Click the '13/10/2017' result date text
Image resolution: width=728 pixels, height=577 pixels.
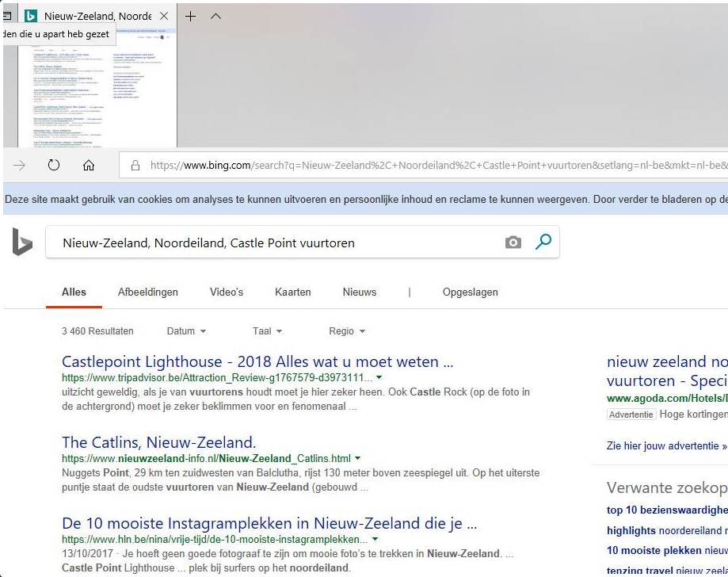click(x=87, y=554)
